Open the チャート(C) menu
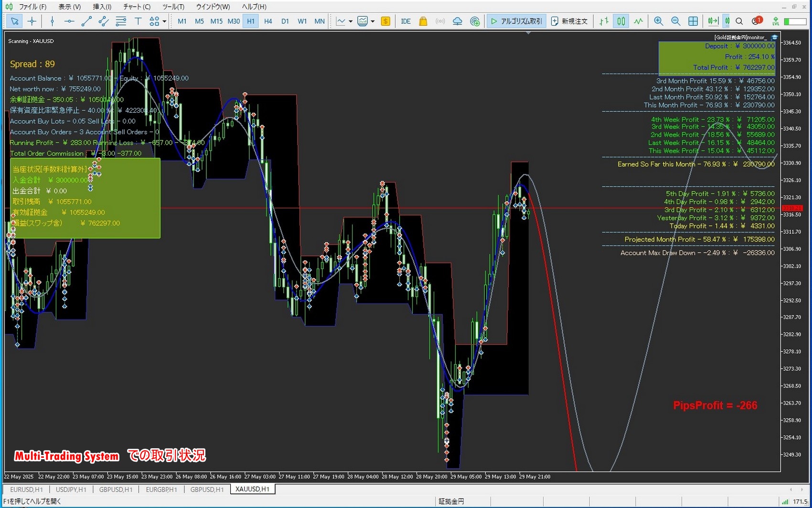 pyautogui.click(x=137, y=7)
